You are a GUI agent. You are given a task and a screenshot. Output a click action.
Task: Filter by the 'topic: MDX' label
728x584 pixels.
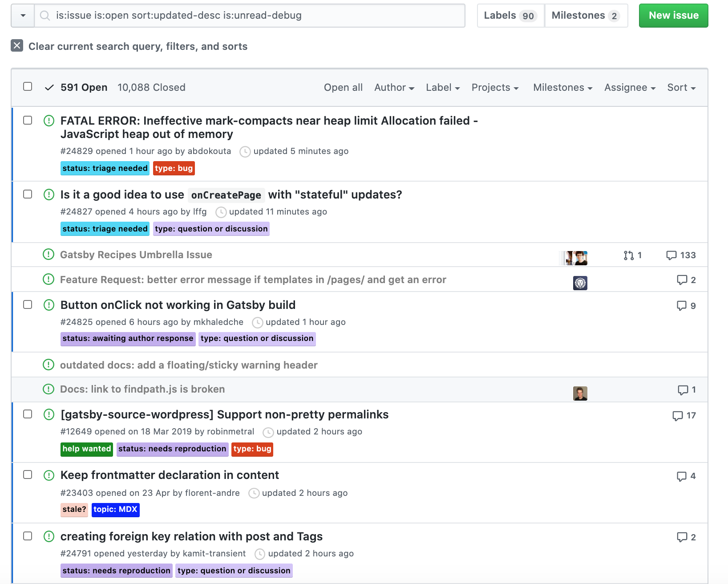pyautogui.click(x=116, y=509)
